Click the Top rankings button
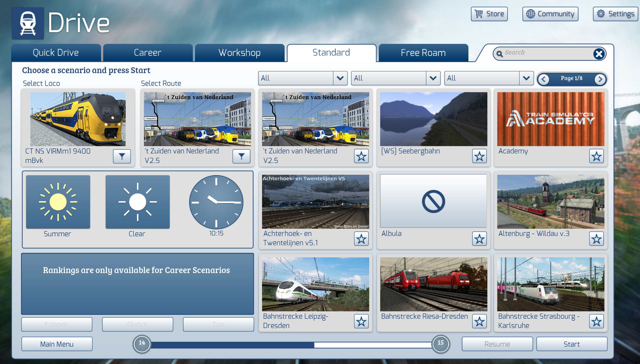640x364 pixels. point(218,324)
